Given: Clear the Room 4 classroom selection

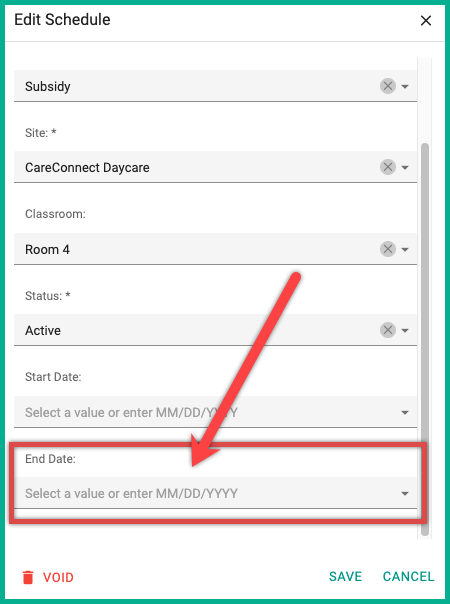Looking at the screenshot, I should click(388, 249).
